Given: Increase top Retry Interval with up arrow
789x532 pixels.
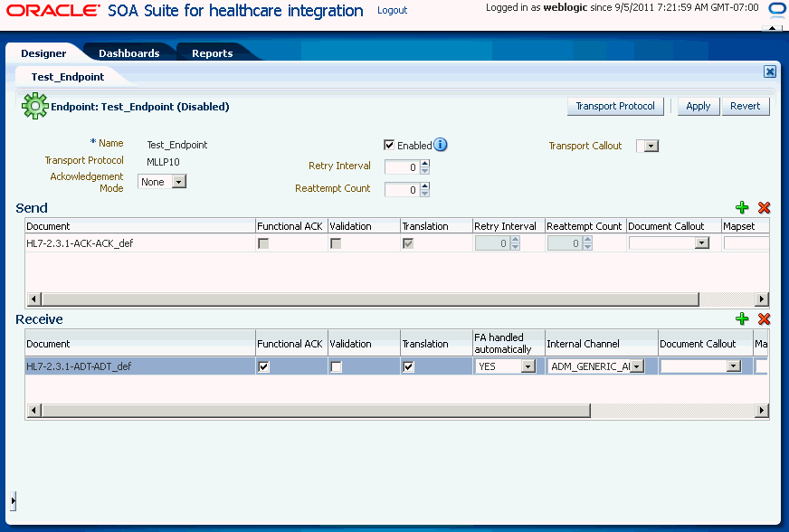Looking at the screenshot, I should (x=425, y=163).
